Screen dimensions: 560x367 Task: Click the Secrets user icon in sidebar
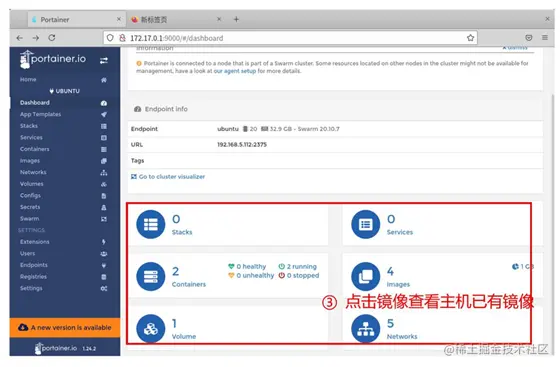[104, 207]
